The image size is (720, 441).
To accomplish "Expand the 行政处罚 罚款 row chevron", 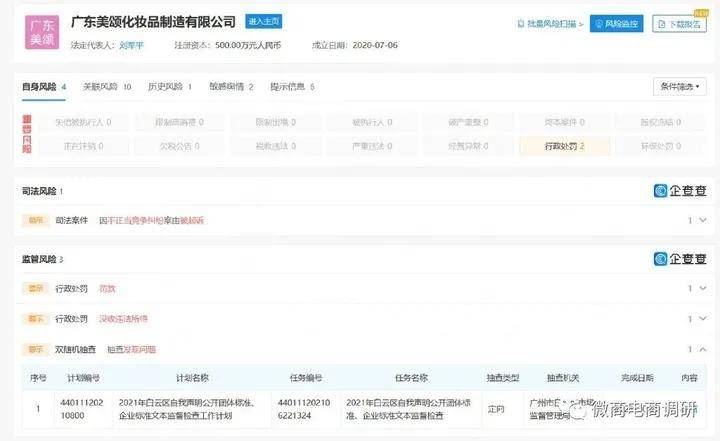I will (x=703, y=288).
